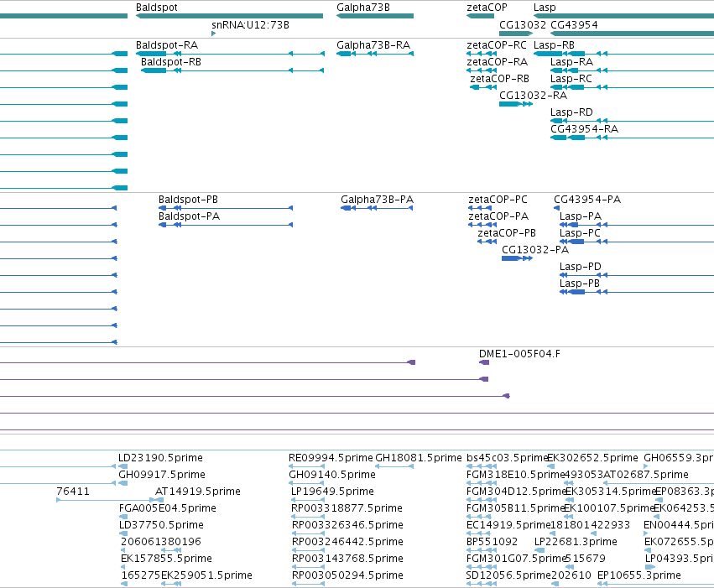This screenshot has height=588, width=714.
Task: Click the Baldspot-PB protein label
Action: tap(188, 200)
